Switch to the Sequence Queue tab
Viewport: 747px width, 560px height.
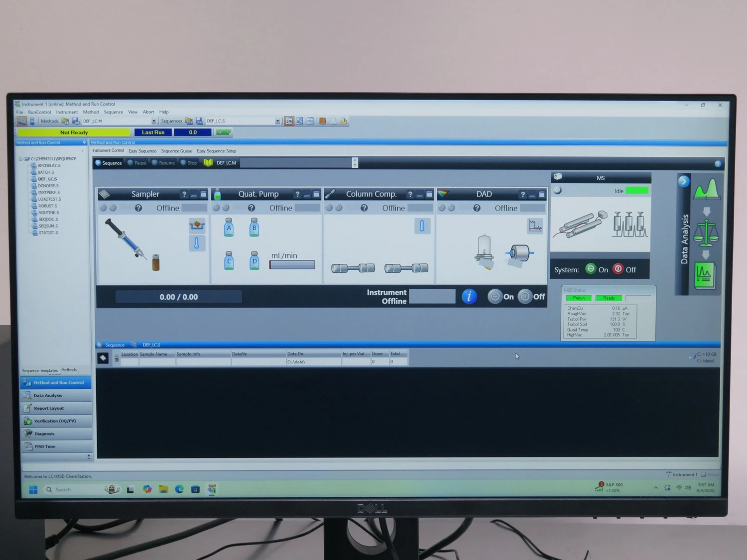[176, 151]
